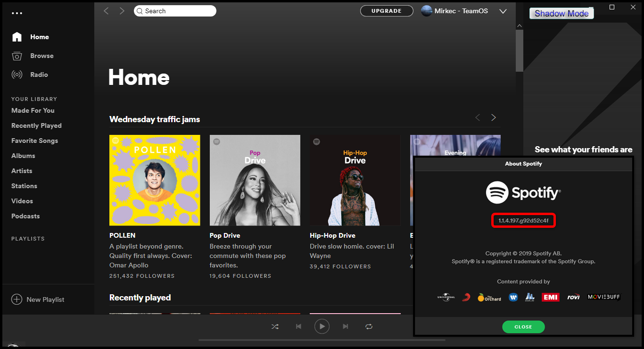The width and height of the screenshot is (644, 349).
Task: Navigate forward with right arrow
Action: pyautogui.click(x=122, y=11)
